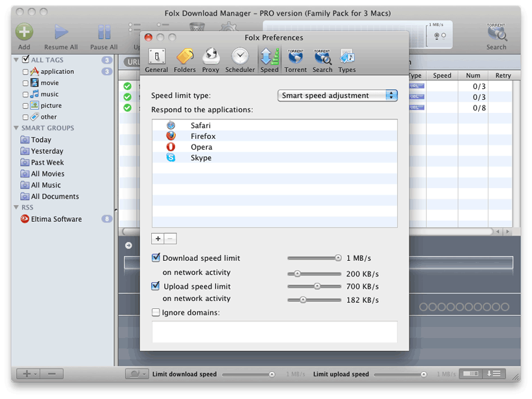Click the other tag icon
This screenshot has height=399, width=532.
point(34,117)
